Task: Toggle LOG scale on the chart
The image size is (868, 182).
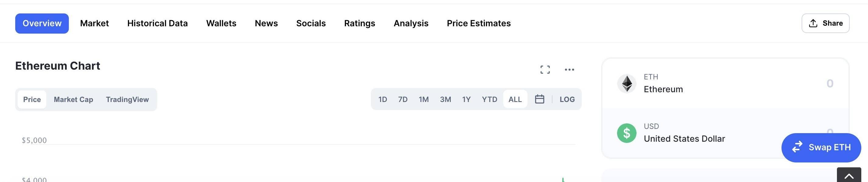Action: (567, 99)
